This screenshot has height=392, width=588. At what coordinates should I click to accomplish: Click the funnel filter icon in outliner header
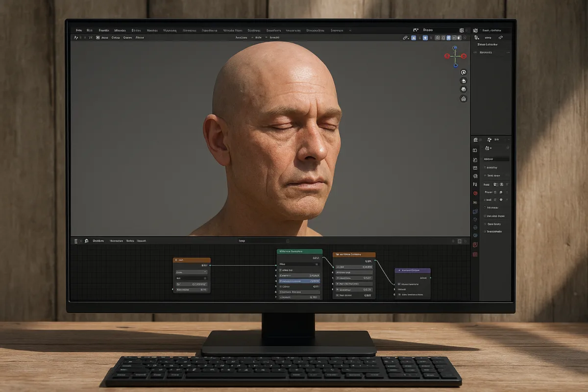tap(500, 38)
